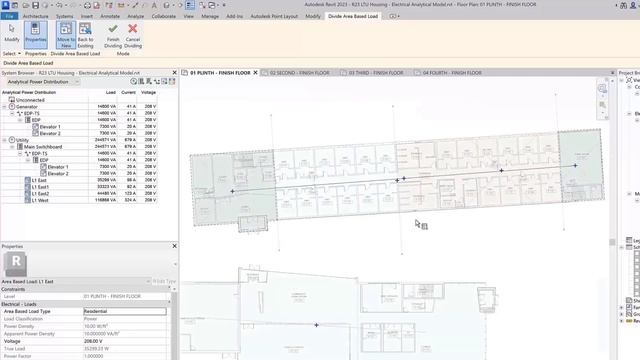Switch to 02 SECOND - FINISH FLOOR tab
The image size is (640, 360).
click(299, 73)
